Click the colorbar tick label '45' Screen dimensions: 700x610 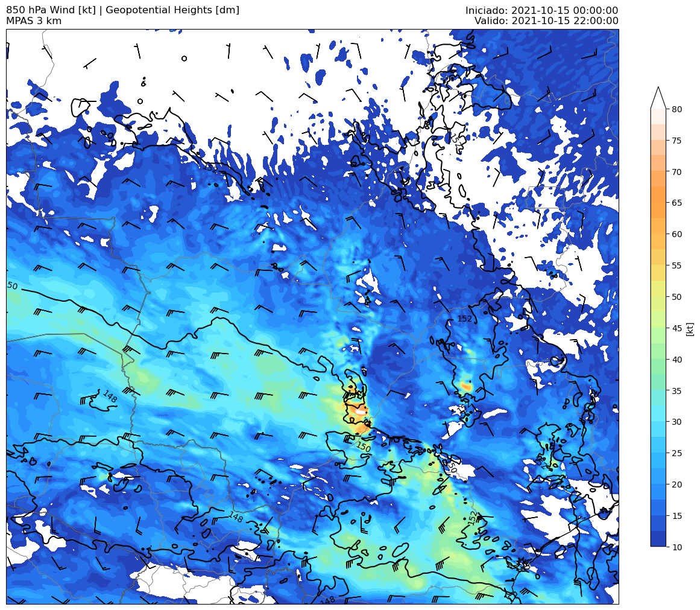pyautogui.click(x=676, y=328)
